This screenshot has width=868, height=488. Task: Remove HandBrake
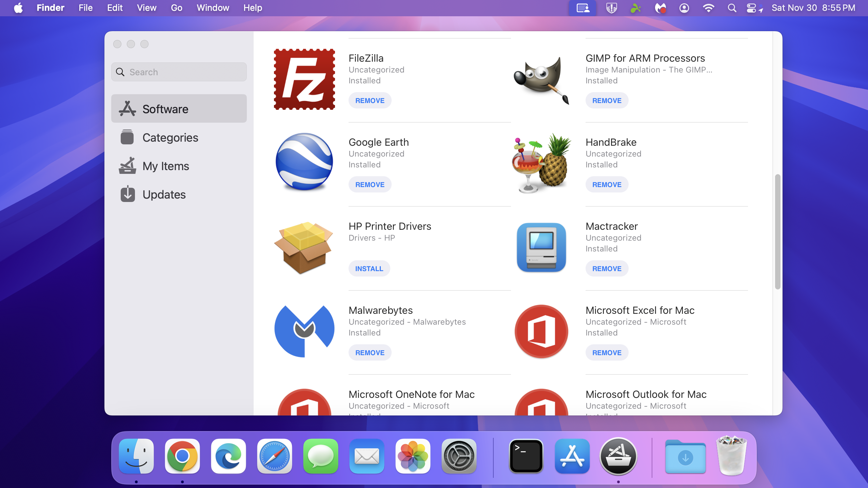[607, 185]
